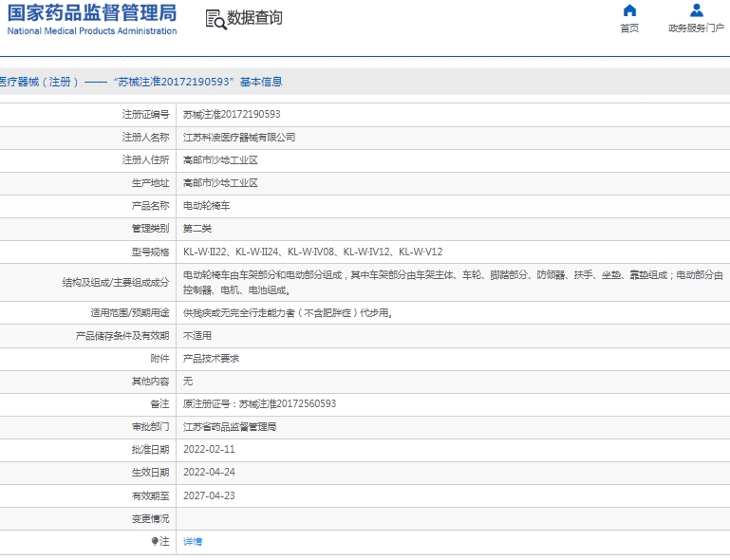Click the 注册证编号 field label
This screenshot has width=730, height=560.
146,115
